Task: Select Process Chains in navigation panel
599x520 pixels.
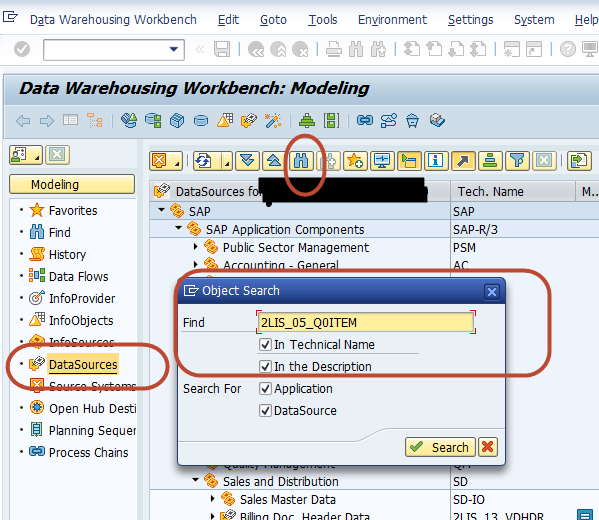Action: pos(88,452)
